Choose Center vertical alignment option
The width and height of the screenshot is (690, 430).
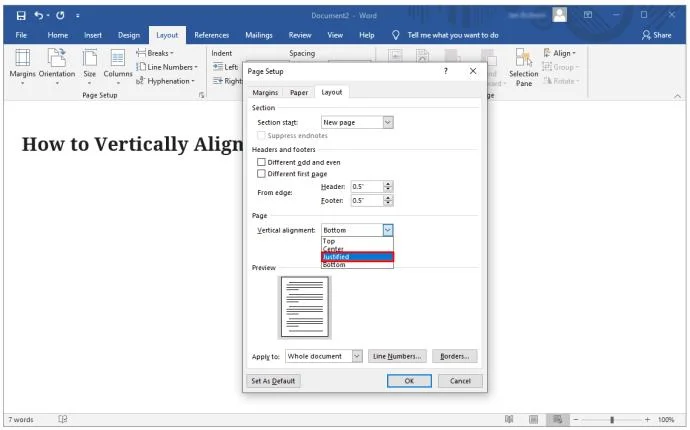tap(357, 249)
